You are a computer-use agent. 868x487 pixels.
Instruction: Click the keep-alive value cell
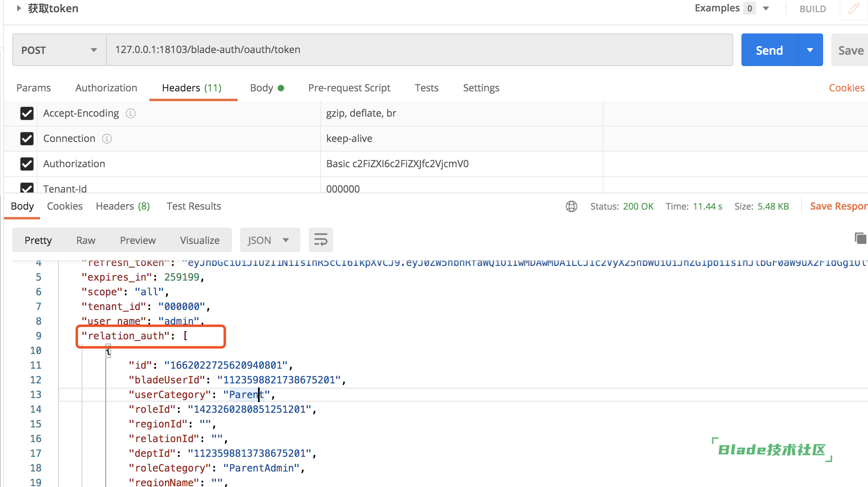click(462, 139)
